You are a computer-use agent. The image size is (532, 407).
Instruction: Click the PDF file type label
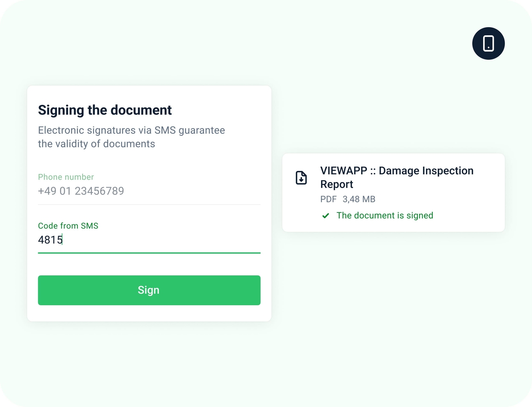(x=328, y=199)
